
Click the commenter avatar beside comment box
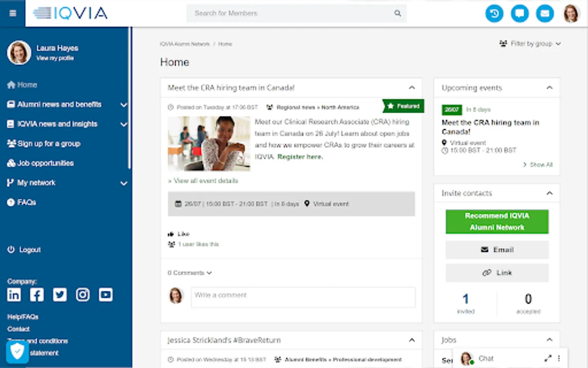(176, 295)
